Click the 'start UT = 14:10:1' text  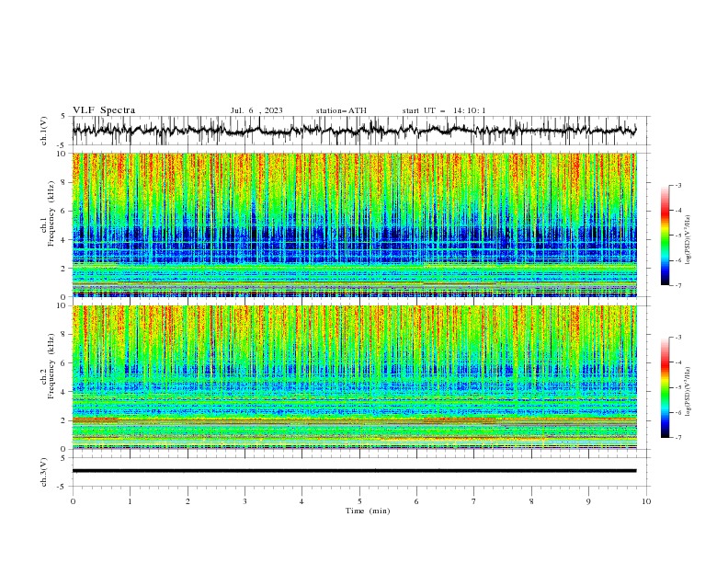pos(444,110)
